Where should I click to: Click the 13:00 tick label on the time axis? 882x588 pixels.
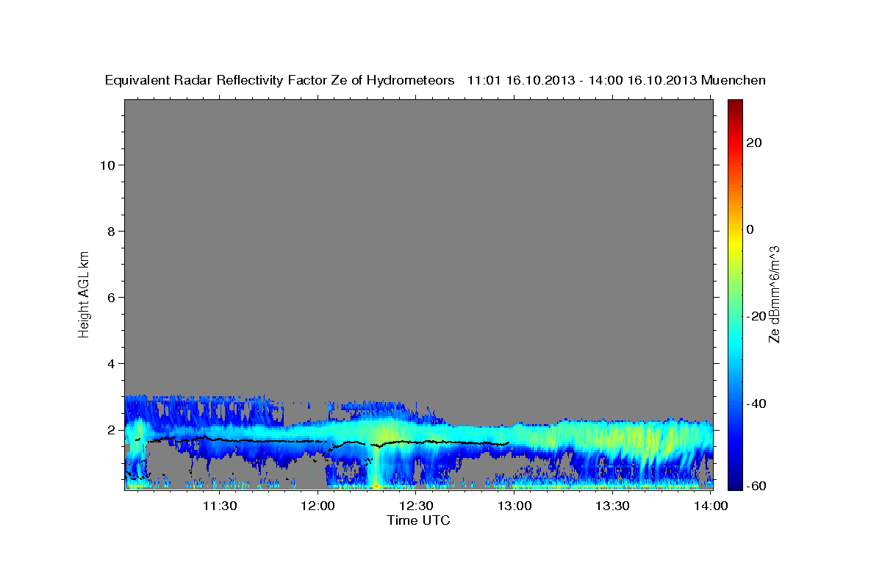click(514, 506)
